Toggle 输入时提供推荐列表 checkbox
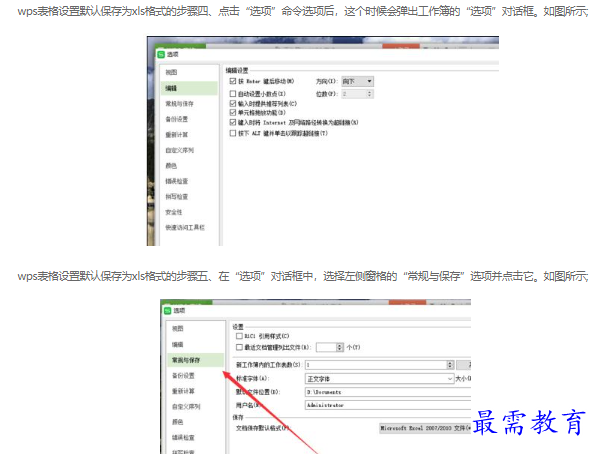Image resolution: width=594 pixels, height=454 pixels. (233, 103)
